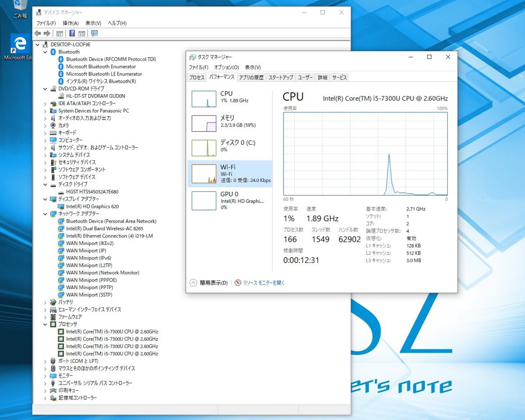Open リソース モニターを開く link
This screenshot has height=420, width=525.
pyautogui.click(x=264, y=283)
